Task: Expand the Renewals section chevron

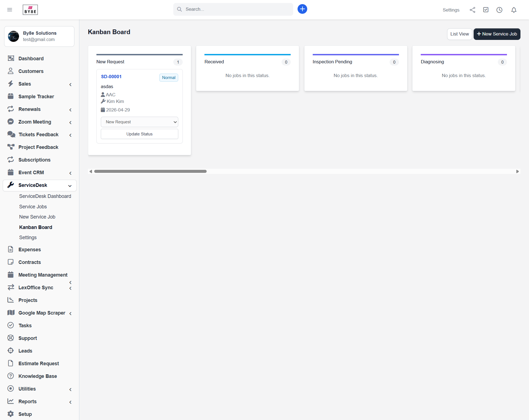Action: 70,110
